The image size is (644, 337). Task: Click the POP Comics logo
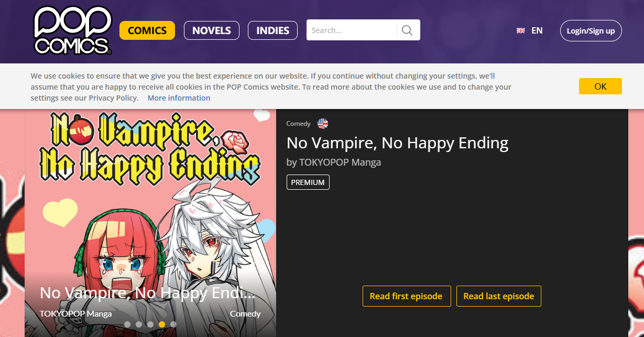(x=72, y=30)
